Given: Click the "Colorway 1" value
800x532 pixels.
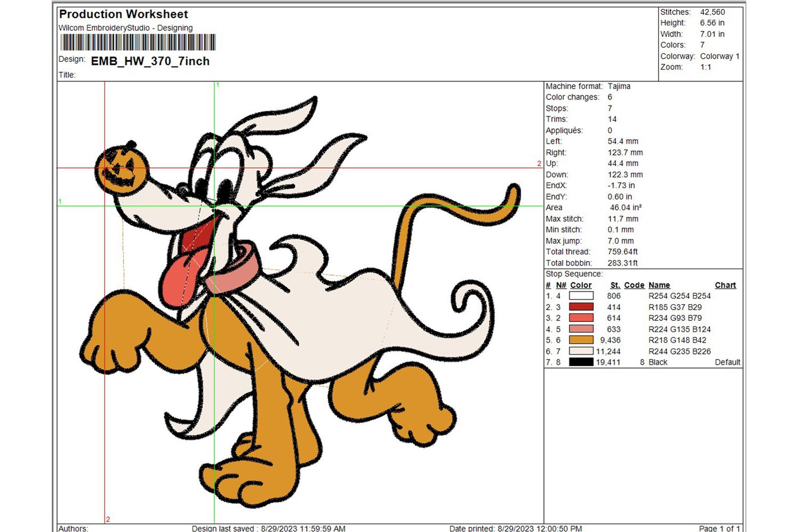Looking at the screenshot, I should [719, 56].
